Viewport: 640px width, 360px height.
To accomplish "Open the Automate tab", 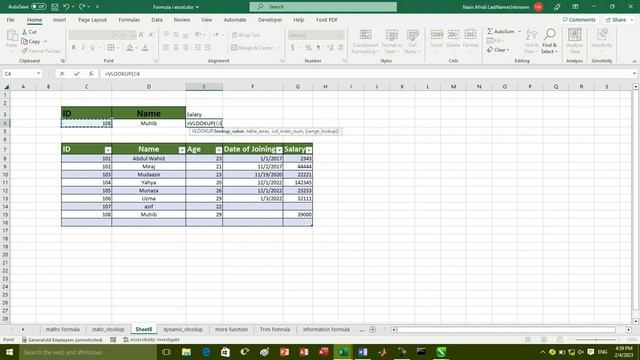I will point(235,20).
